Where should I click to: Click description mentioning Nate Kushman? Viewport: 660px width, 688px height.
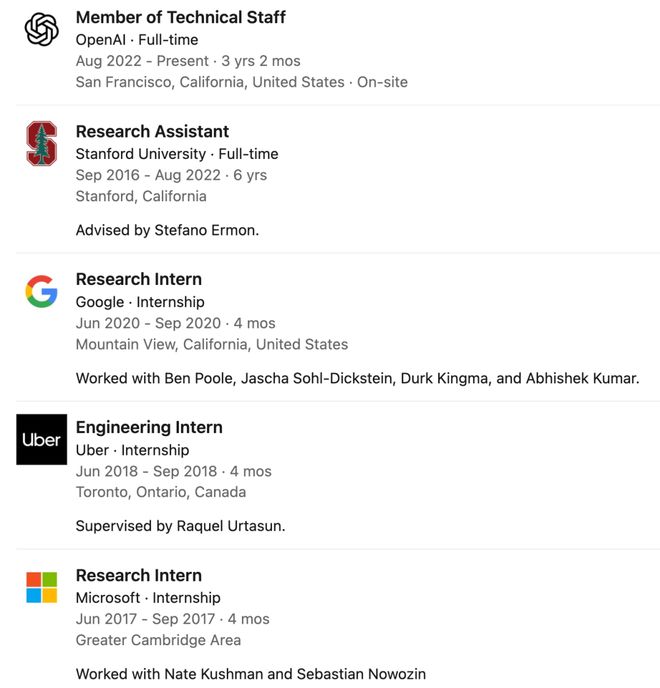tap(250, 674)
